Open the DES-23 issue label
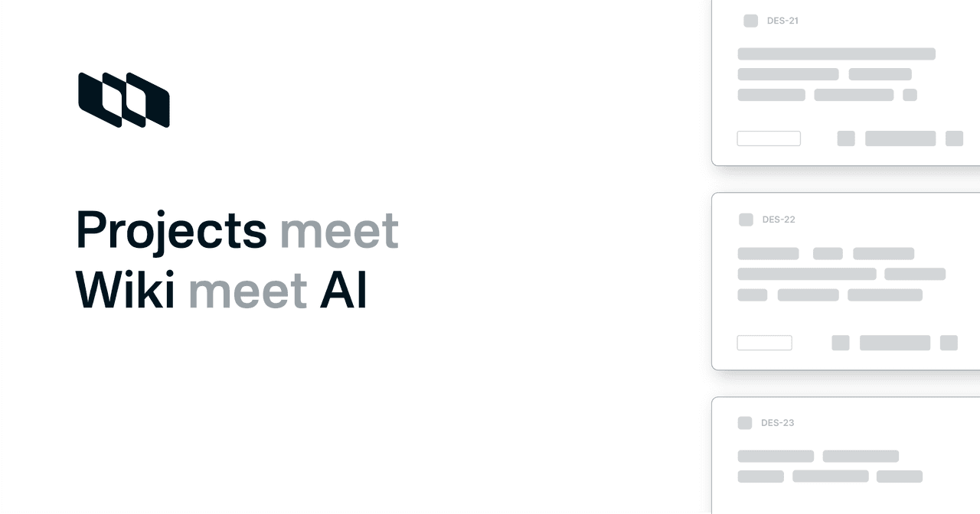The width and height of the screenshot is (980, 514). click(x=777, y=423)
